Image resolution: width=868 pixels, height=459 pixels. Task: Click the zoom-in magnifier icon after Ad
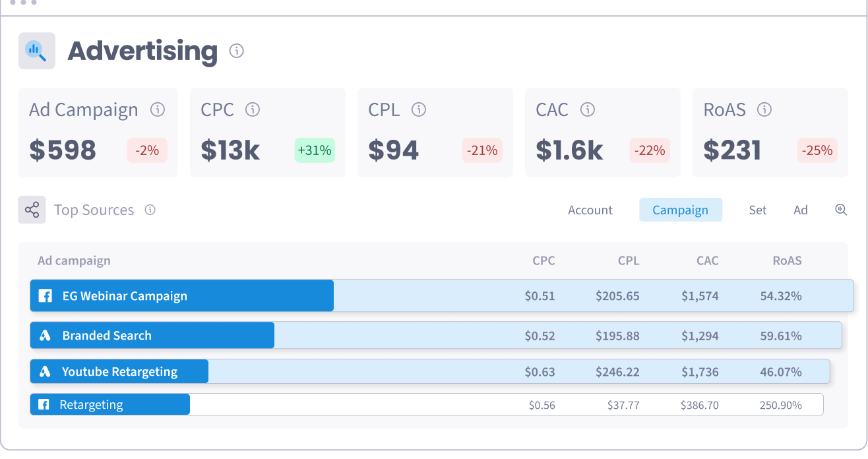click(x=841, y=210)
